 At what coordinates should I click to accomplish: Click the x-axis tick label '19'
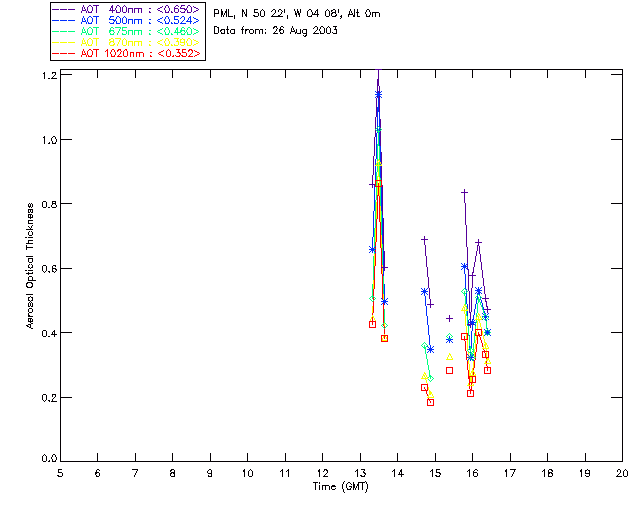pyautogui.click(x=585, y=473)
